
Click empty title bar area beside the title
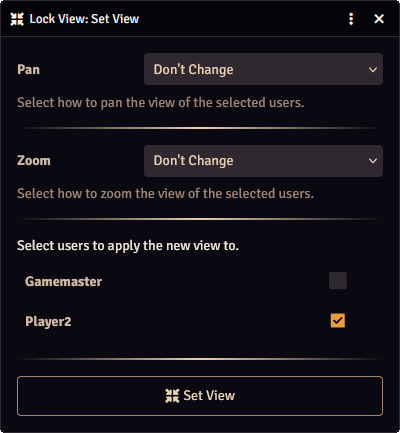240,19
